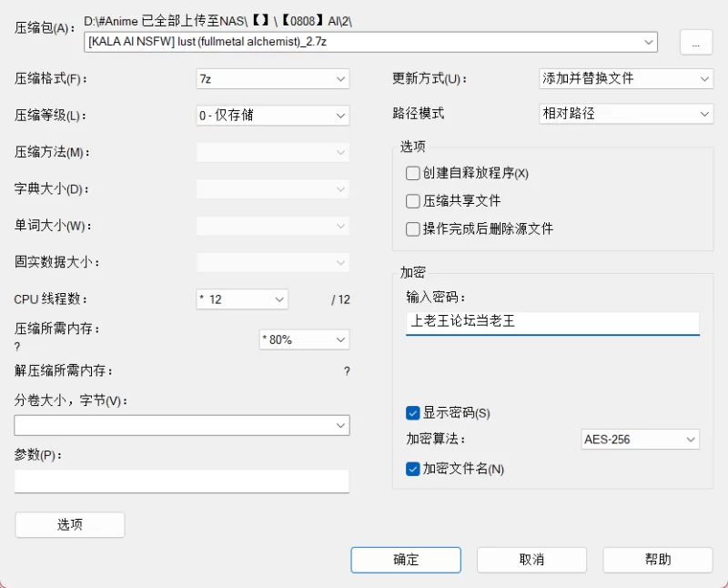Viewport: 728px width, 588px height.
Task: Check the 压缩共享文件 option
Action: [413, 200]
